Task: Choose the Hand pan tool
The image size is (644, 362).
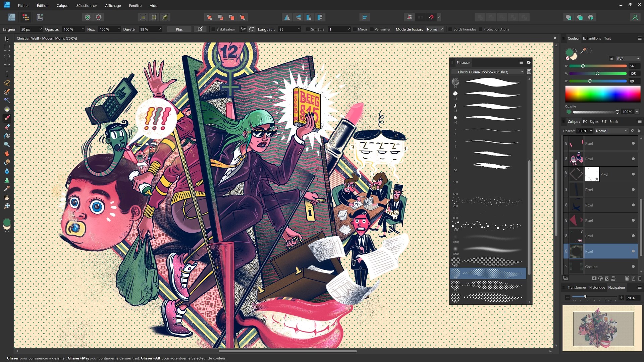Action: click(x=7, y=197)
